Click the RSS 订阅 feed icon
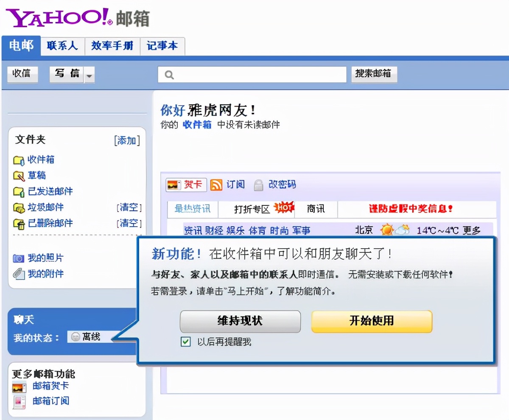Image resolution: width=509 pixels, height=420 pixels. click(x=216, y=185)
